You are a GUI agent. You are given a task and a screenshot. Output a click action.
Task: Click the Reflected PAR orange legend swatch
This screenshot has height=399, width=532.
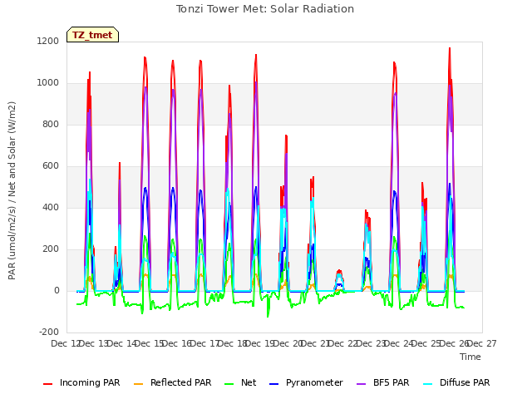[x=139, y=384]
